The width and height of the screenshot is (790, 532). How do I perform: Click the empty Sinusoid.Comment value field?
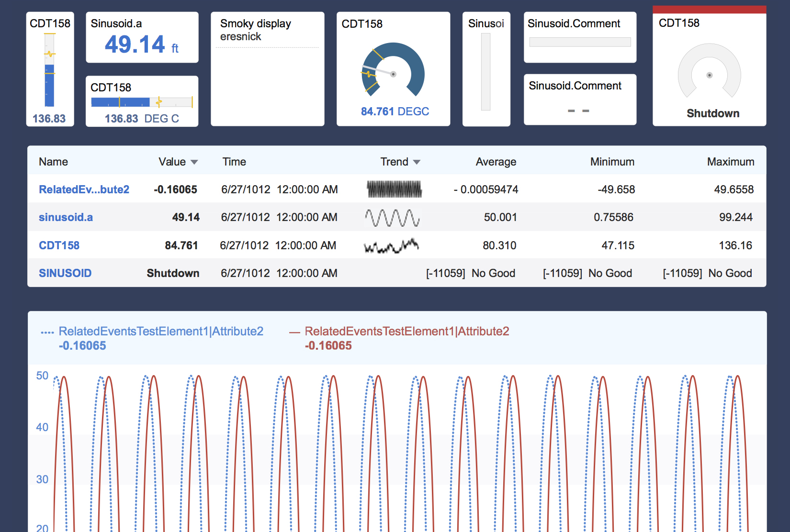click(580, 42)
